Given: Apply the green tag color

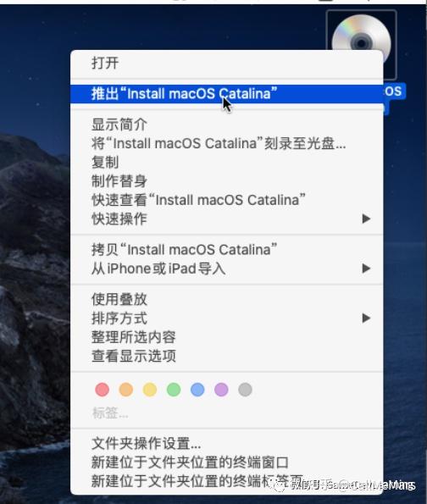Looking at the screenshot, I should tap(174, 390).
